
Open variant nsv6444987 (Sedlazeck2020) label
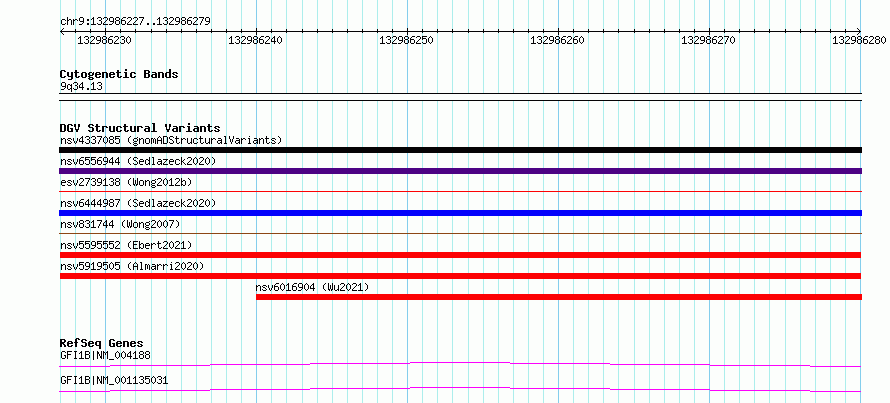pos(138,203)
